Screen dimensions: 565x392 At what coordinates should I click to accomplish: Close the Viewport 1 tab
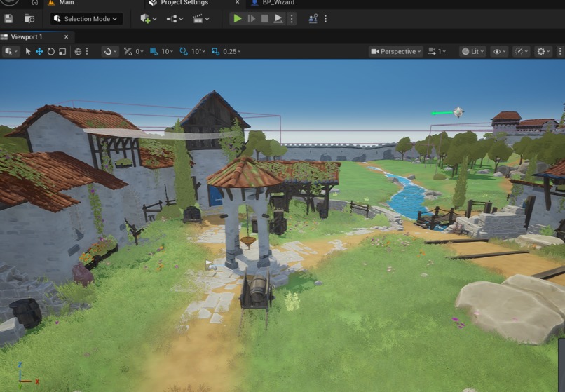(67, 36)
